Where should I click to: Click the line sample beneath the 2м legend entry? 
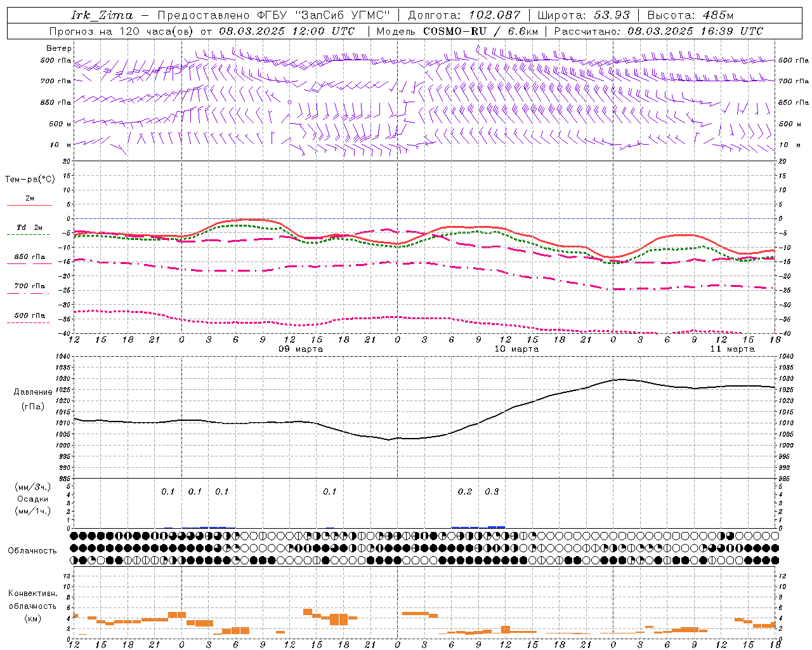(29, 206)
